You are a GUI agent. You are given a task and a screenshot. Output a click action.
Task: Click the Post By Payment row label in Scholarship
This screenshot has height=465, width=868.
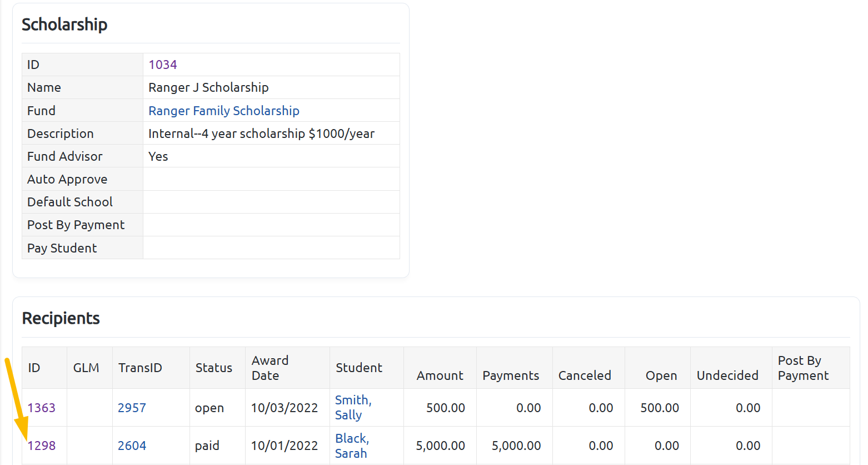pyautogui.click(x=76, y=225)
